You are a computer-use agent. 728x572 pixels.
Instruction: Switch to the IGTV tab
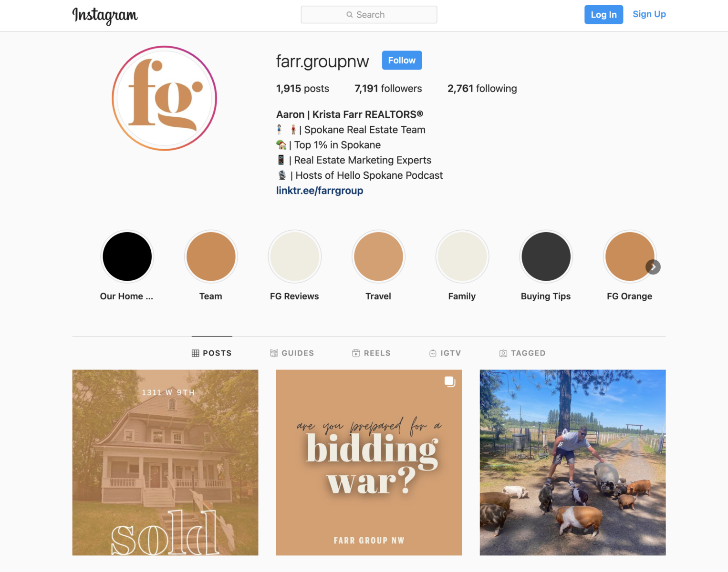[445, 353]
